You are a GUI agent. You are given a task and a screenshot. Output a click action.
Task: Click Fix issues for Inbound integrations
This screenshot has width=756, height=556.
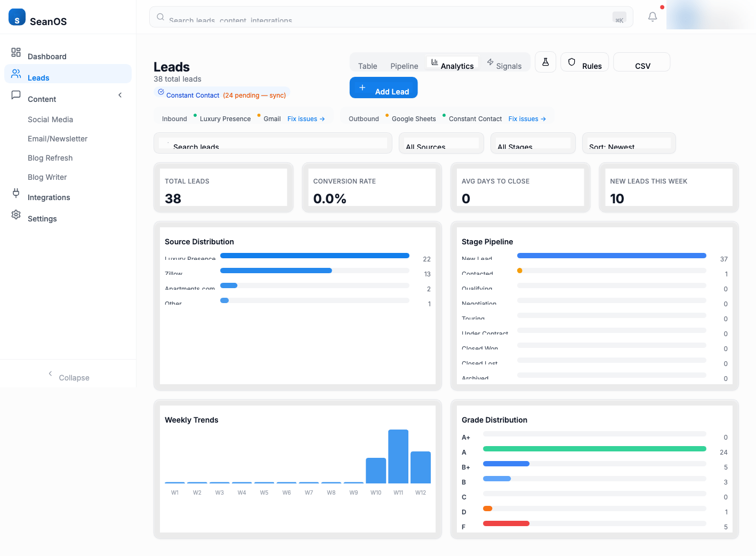coord(305,118)
